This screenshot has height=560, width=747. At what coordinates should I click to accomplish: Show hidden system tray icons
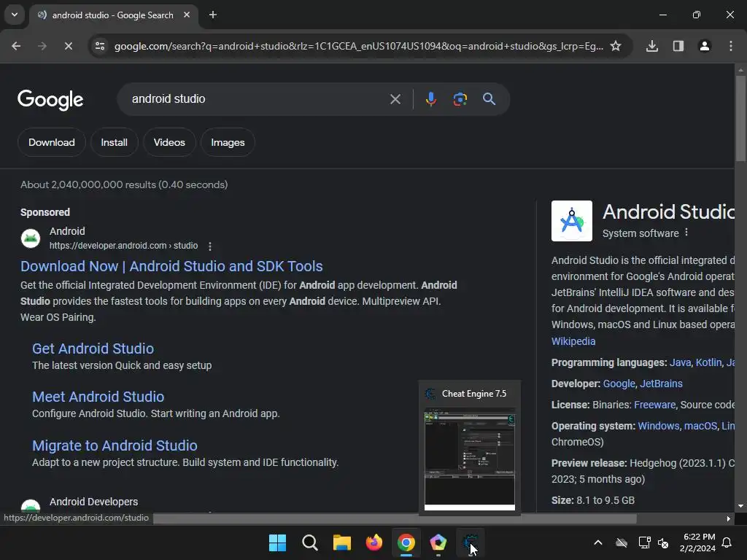coord(598,542)
